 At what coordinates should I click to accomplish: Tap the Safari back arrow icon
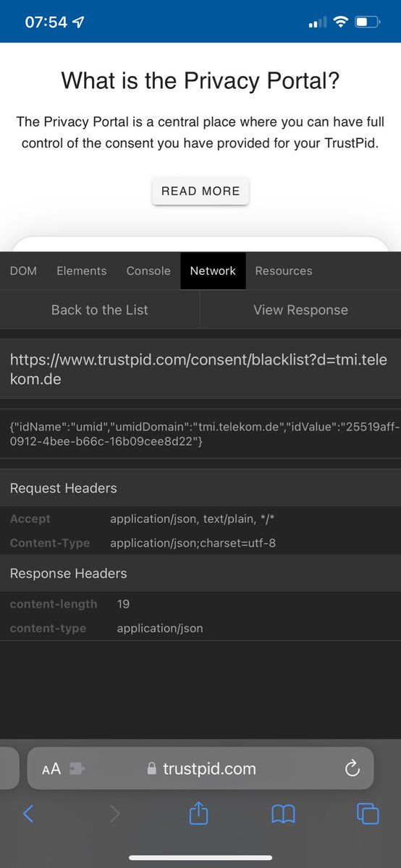pyautogui.click(x=28, y=814)
